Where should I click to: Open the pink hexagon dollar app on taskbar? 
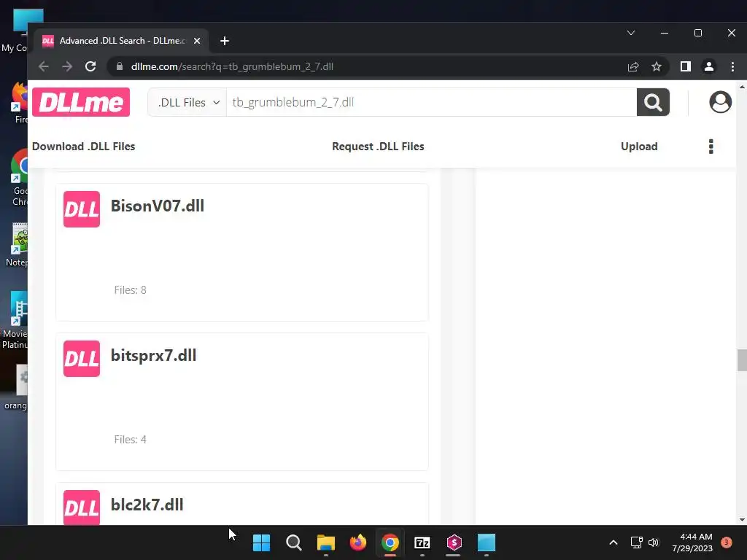[x=454, y=542]
